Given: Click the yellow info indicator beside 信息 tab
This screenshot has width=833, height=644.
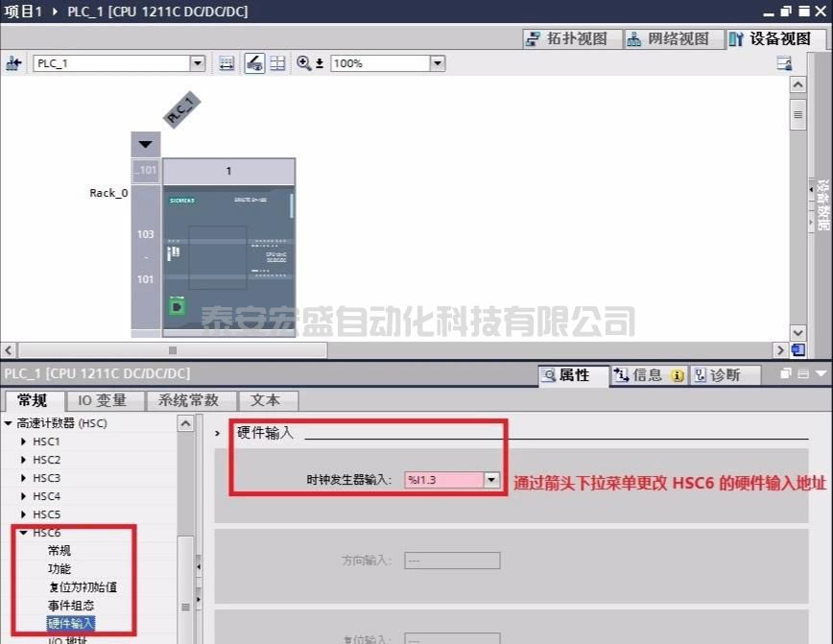Looking at the screenshot, I should [x=678, y=375].
